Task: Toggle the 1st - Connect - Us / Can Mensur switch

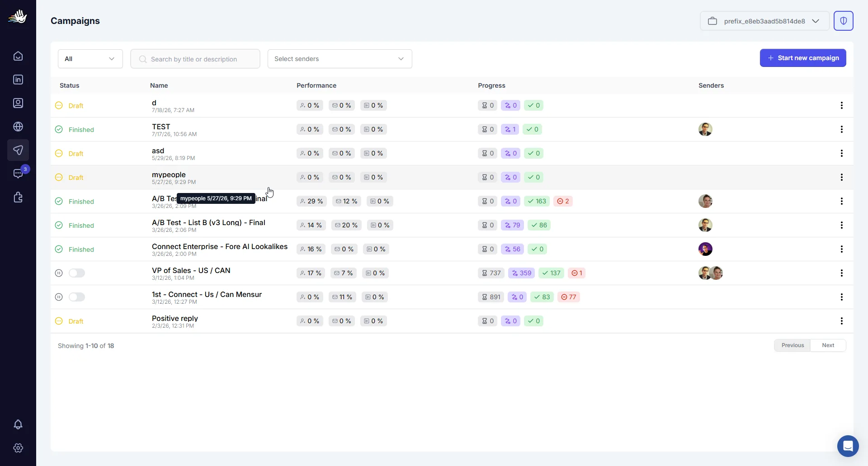Action: click(77, 297)
